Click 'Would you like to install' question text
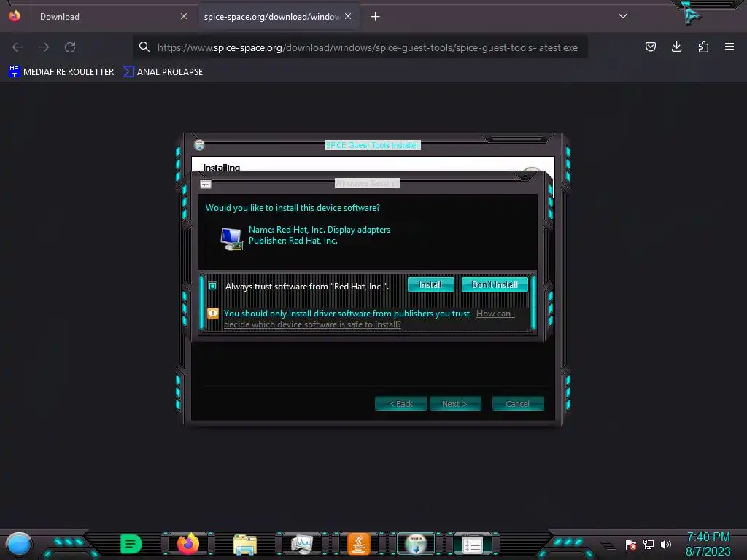This screenshot has width=747, height=560. 293,208
